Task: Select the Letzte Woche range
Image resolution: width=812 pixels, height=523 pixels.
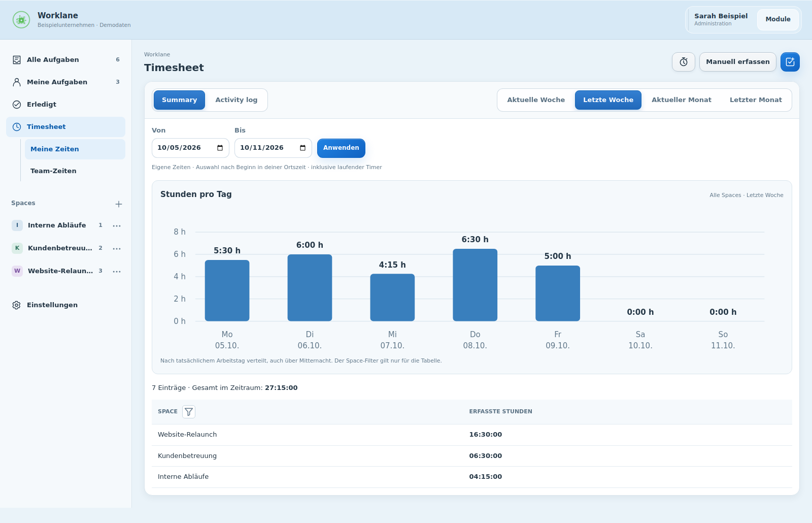Action: pos(608,100)
